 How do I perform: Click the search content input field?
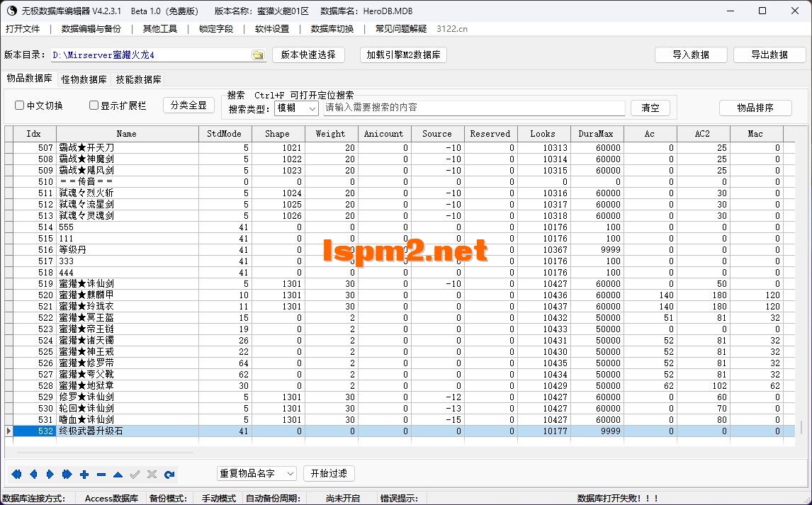[474, 108]
